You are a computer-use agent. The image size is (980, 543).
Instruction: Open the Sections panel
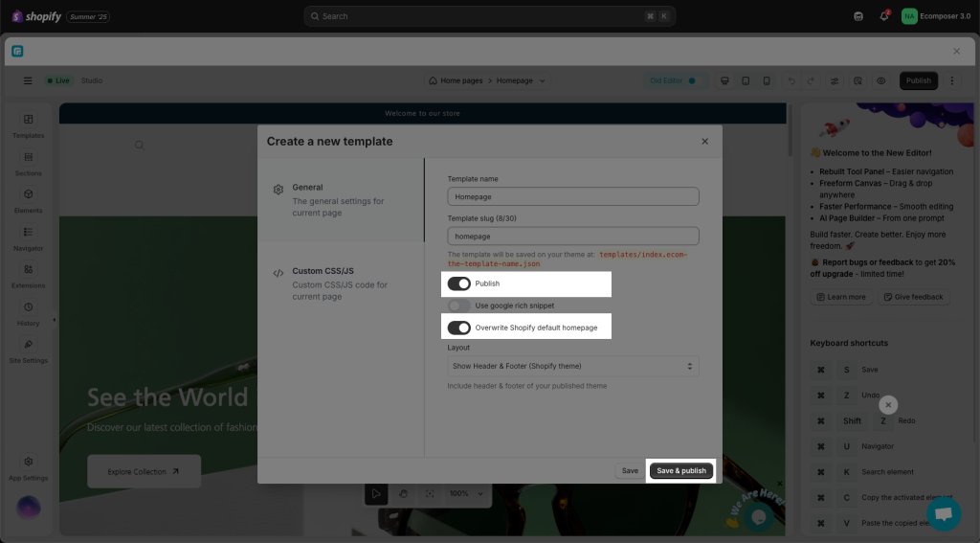28,163
